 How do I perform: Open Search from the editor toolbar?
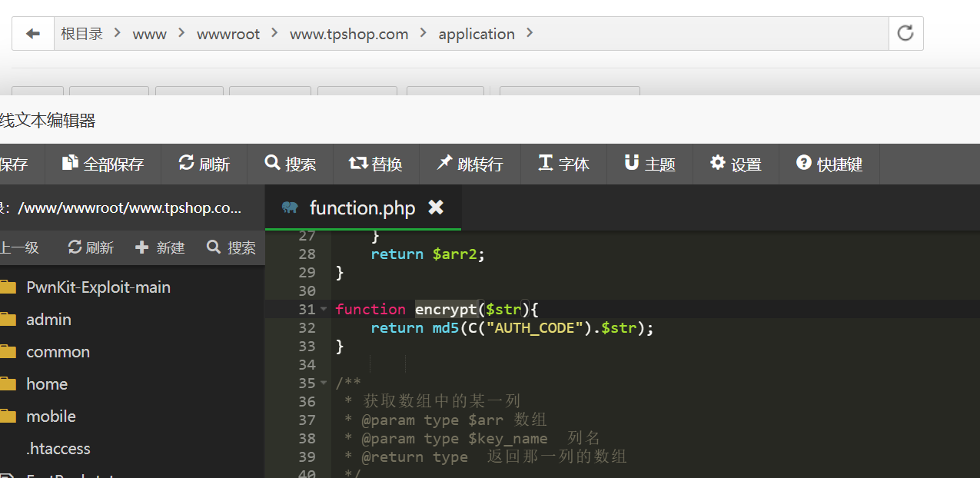coord(291,164)
